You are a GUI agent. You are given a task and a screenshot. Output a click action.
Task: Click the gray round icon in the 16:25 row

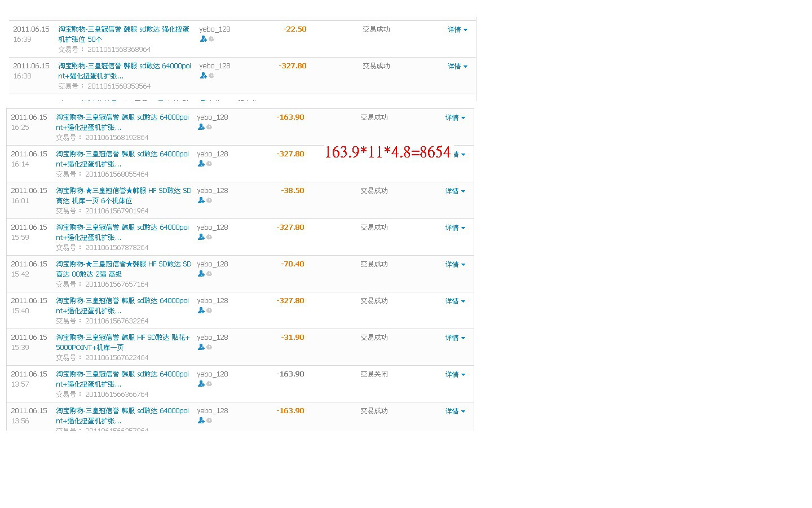pos(209,127)
